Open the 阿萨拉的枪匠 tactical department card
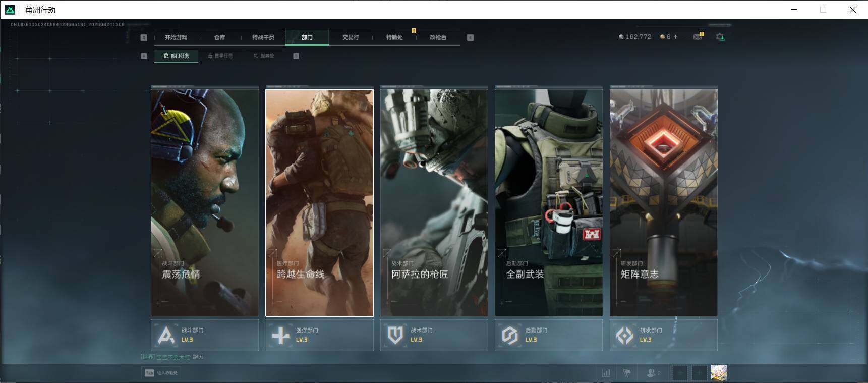This screenshot has width=868, height=383. pos(434,203)
